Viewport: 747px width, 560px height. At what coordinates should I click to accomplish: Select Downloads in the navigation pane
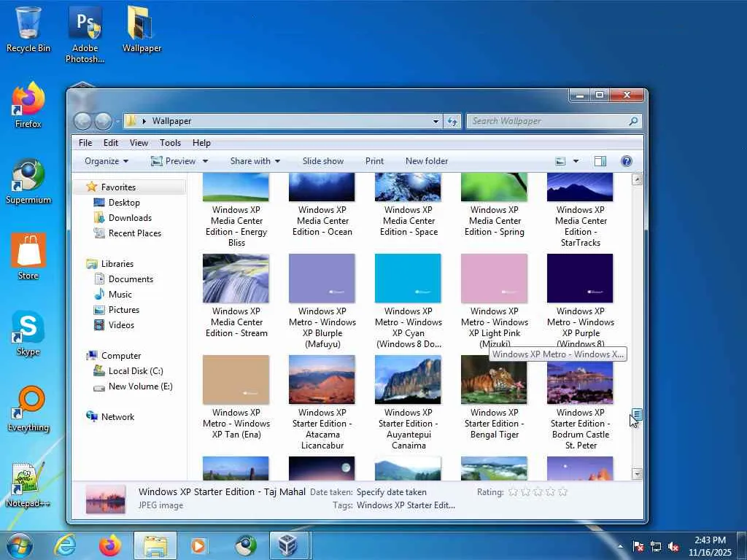point(130,217)
